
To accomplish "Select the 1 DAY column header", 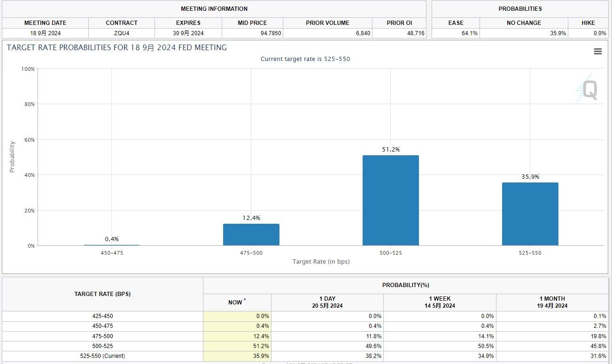I will [327, 302].
